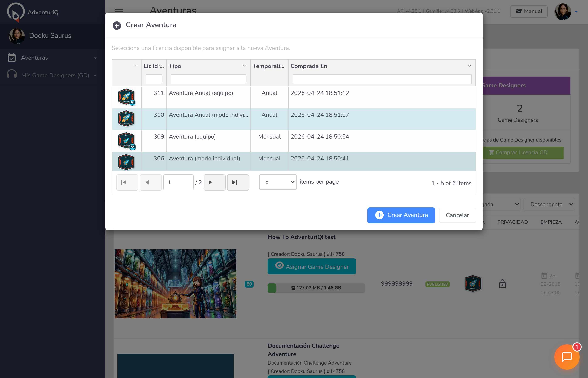Click the storage usage bar 127.02 MB
Image resolution: width=588 pixels, height=378 pixels.
[316, 288]
